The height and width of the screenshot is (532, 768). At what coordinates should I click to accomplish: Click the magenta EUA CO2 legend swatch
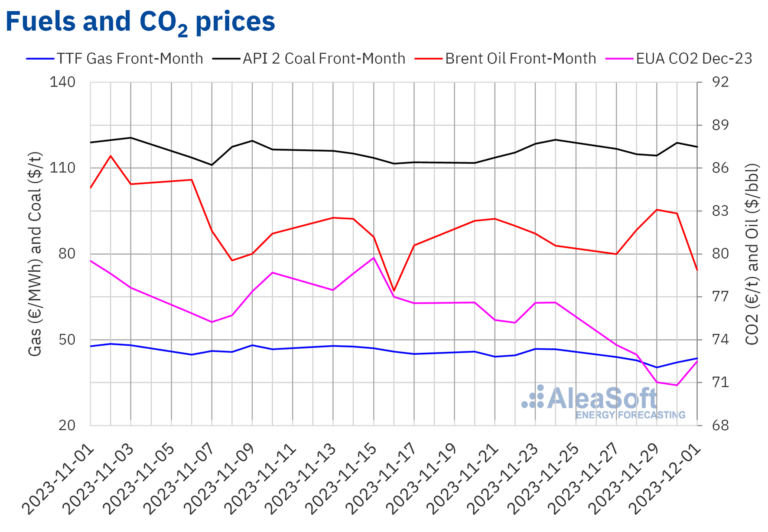[620, 59]
